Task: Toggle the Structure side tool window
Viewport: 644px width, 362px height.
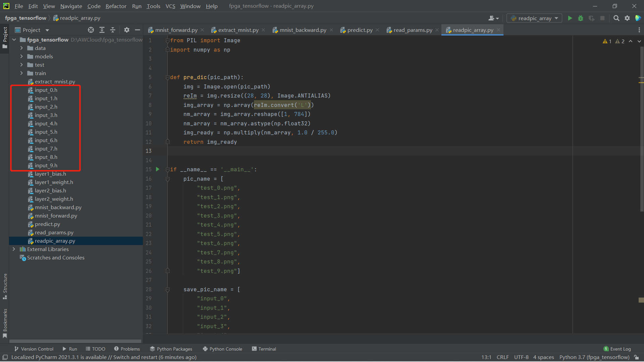Action: [x=5, y=287]
